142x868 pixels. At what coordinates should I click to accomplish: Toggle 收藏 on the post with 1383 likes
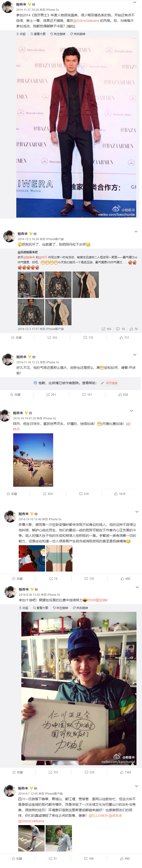18,772
